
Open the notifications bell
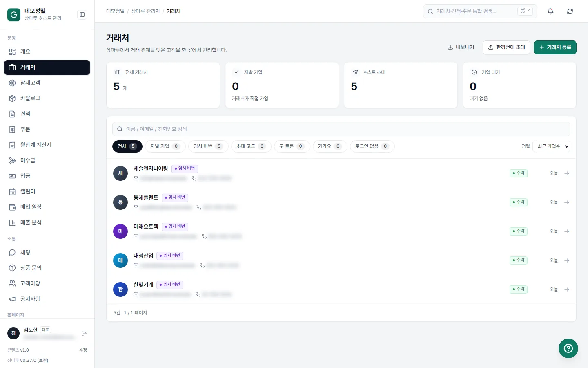pos(550,11)
